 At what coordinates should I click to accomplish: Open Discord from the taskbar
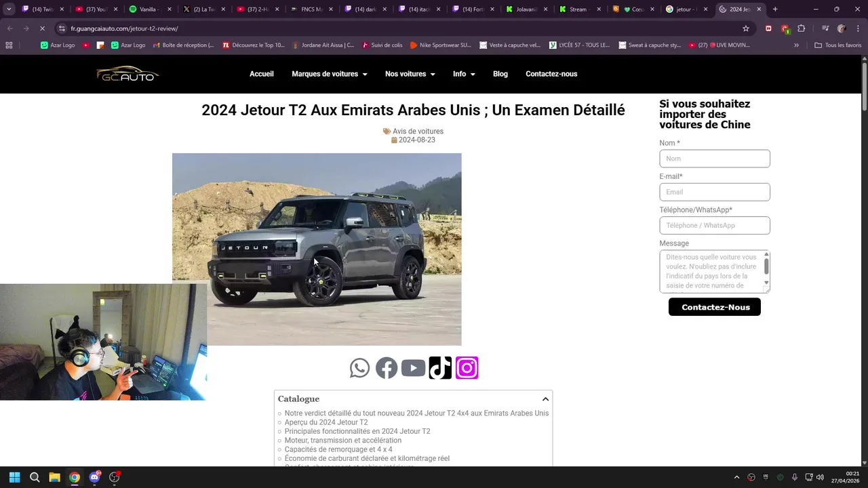tap(95, 477)
